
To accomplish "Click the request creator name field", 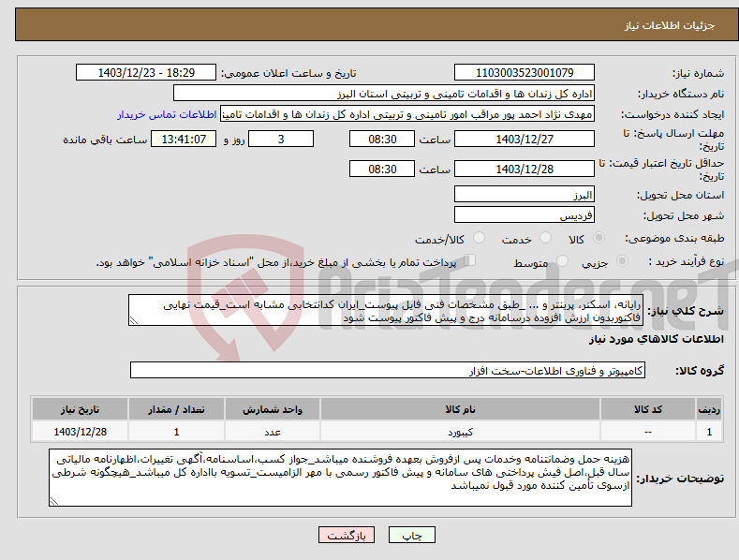I will [407, 114].
